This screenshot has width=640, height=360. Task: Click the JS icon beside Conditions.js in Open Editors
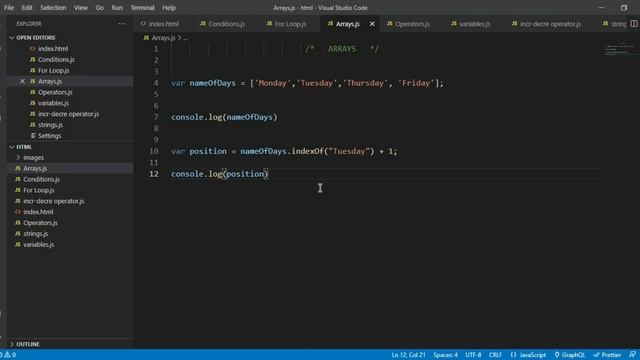(x=32, y=60)
